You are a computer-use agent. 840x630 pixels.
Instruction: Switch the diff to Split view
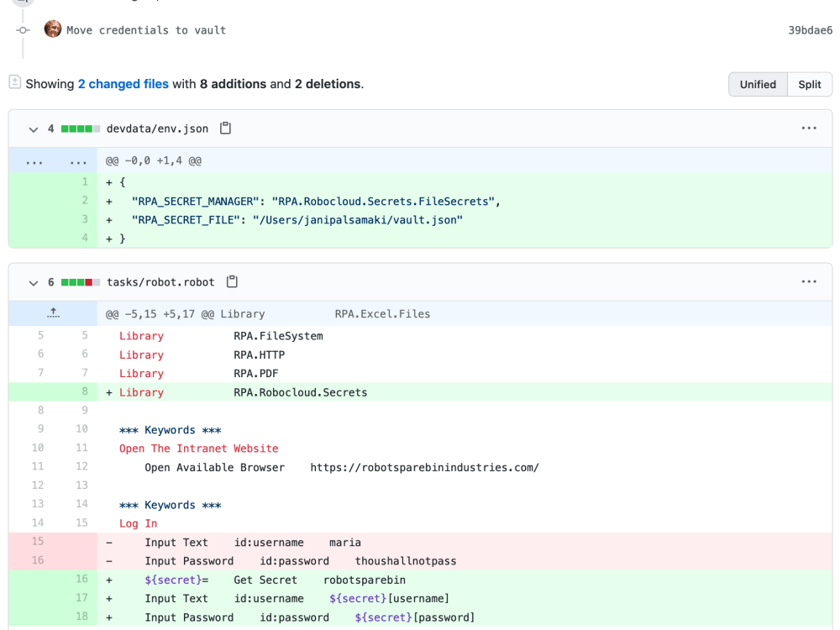(810, 84)
